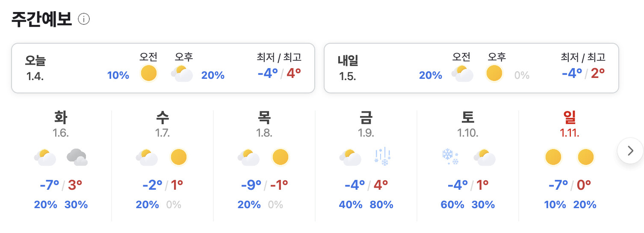644x233 pixels.
Task: Click the next-days arrow on the right
Action: pos(630,151)
